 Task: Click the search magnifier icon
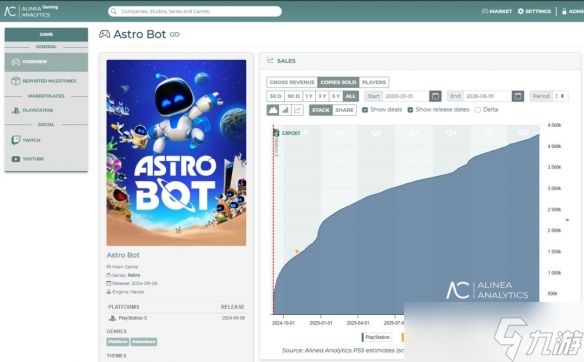pyautogui.click(x=114, y=11)
